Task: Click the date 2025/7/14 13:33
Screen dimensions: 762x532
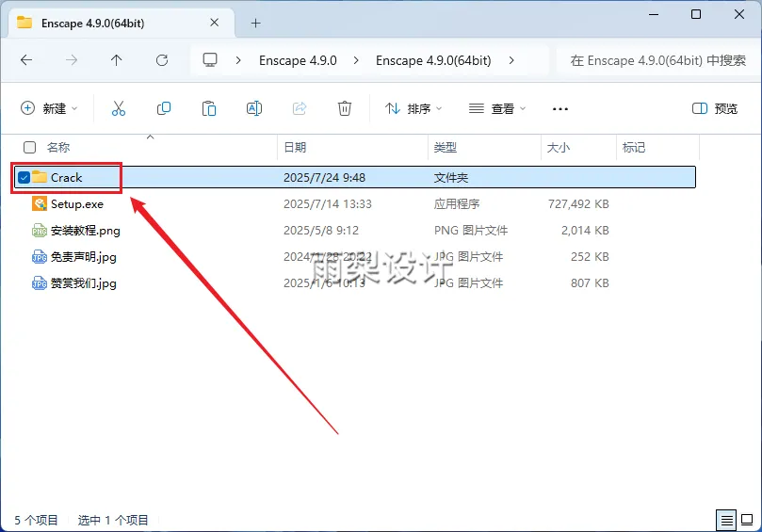Action: [x=328, y=204]
